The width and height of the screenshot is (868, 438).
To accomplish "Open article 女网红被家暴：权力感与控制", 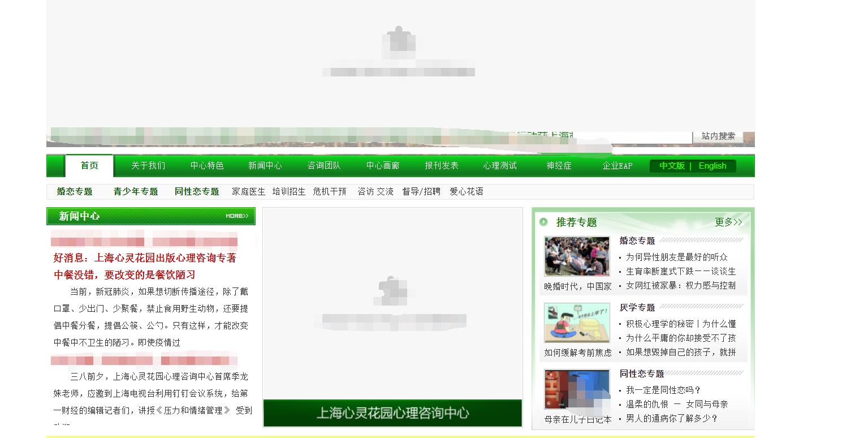I will tap(681, 285).
